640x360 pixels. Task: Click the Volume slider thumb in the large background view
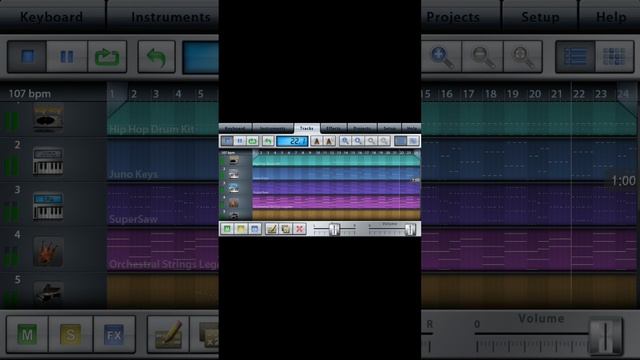tap(606, 336)
